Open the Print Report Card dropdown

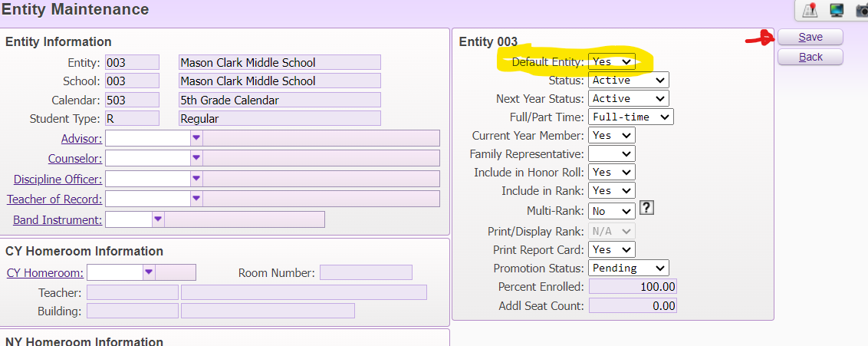click(x=612, y=249)
